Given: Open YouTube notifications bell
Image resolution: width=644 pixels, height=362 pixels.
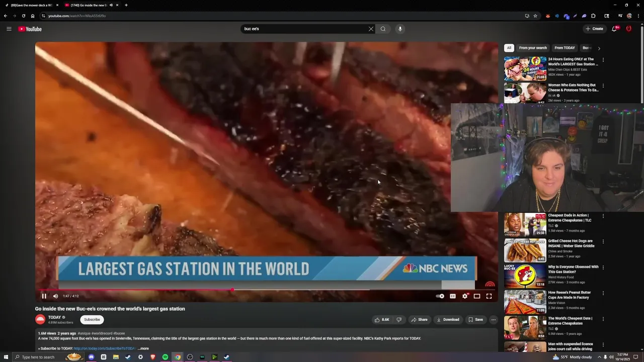Looking at the screenshot, I should coord(614,29).
